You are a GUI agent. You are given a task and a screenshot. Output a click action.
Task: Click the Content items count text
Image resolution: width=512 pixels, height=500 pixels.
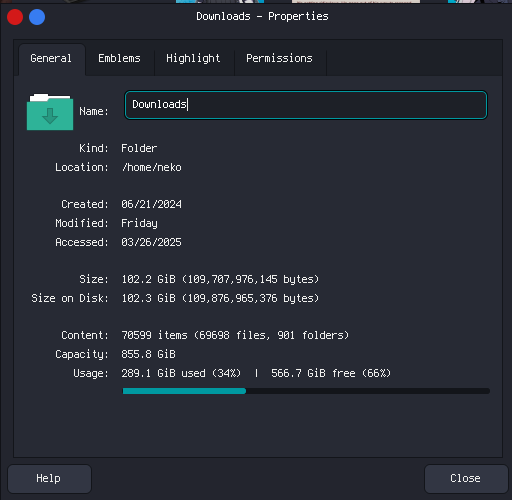[x=235, y=335]
